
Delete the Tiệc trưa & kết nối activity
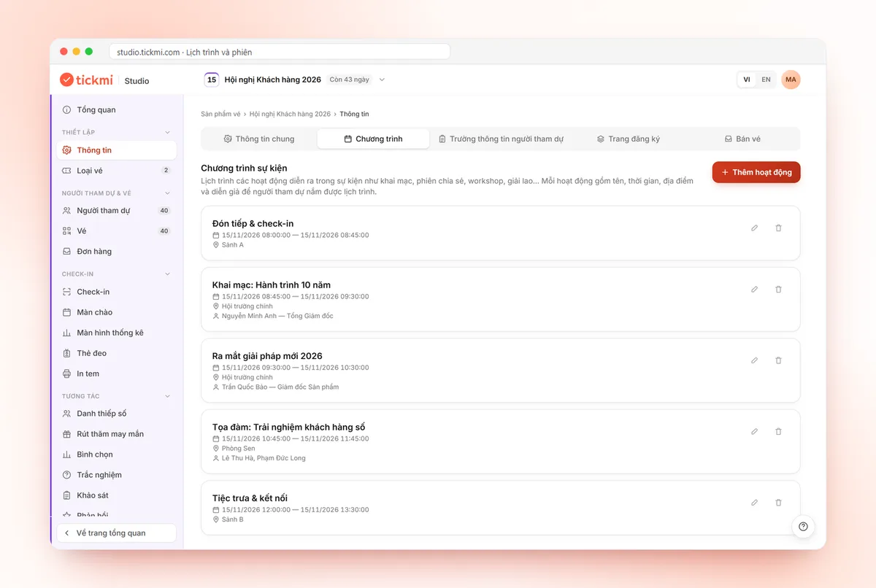[x=778, y=503]
